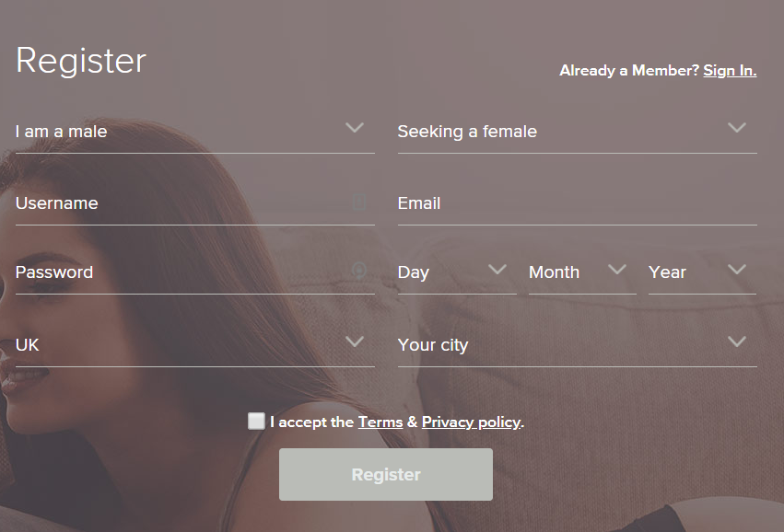This screenshot has height=532, width=784.
Task: Click the 'Register' page heading
Action: (x=81, y=61)
